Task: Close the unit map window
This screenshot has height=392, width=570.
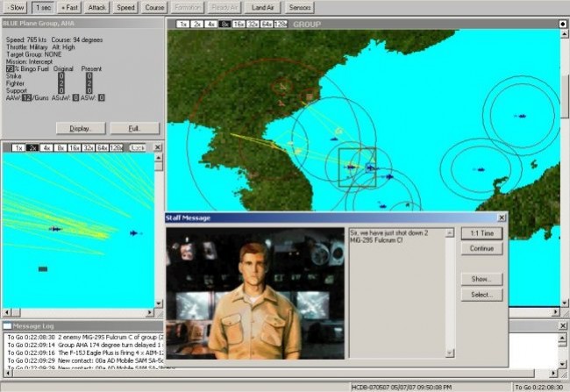Action: tap(157, 147)
